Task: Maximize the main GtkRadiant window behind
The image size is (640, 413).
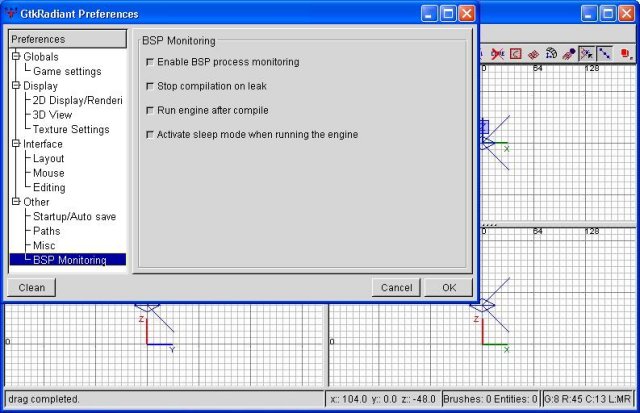Action: [607, 13]
